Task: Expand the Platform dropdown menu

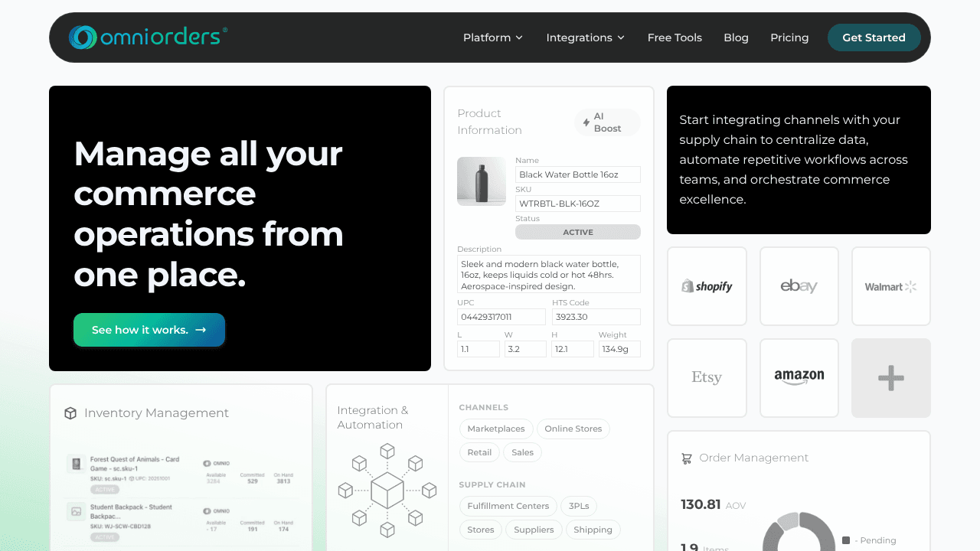Action: (493, 37)
